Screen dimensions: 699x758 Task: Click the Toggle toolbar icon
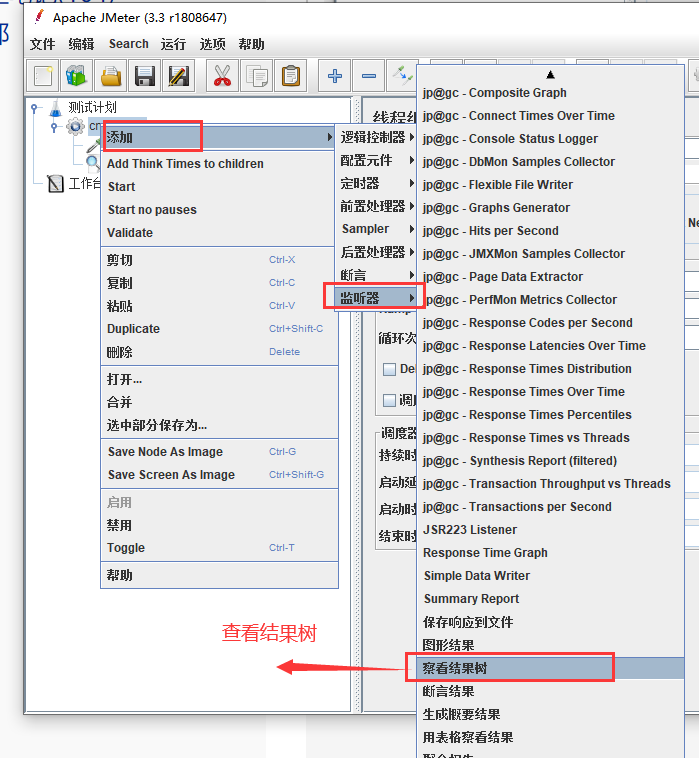coord(402,76)
